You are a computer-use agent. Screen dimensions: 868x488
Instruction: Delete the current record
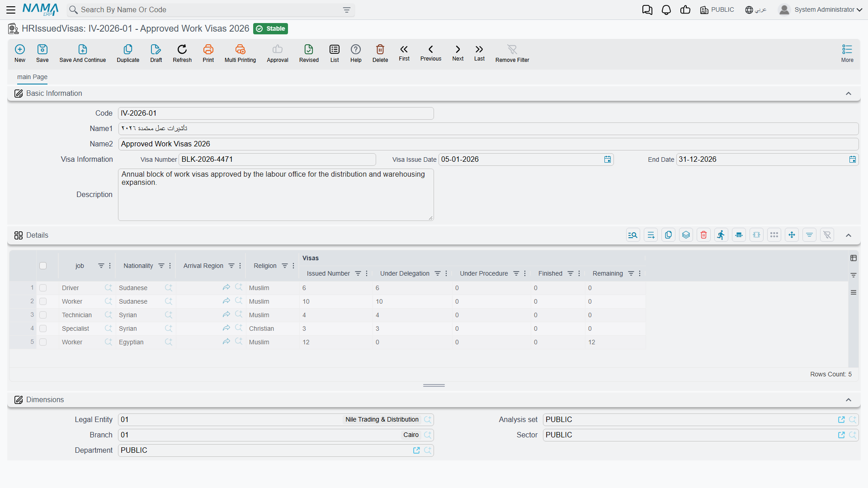pyautogui.click(x=380, y=53)
